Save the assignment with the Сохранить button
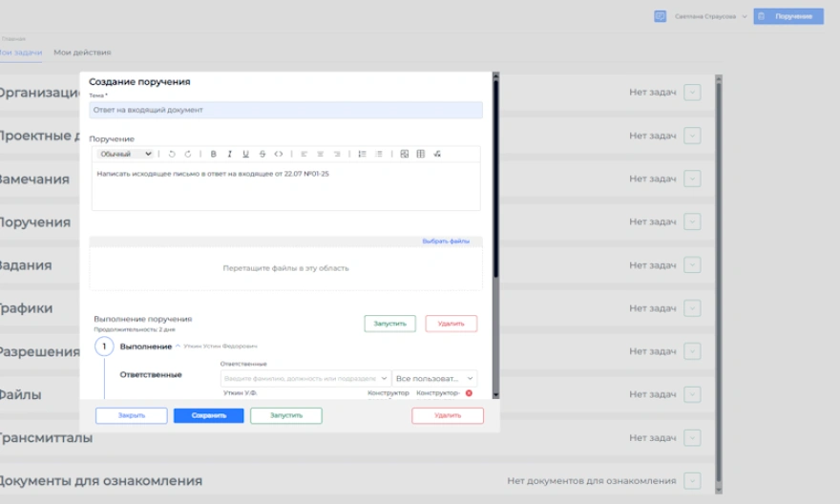 (x=208, y=415)
